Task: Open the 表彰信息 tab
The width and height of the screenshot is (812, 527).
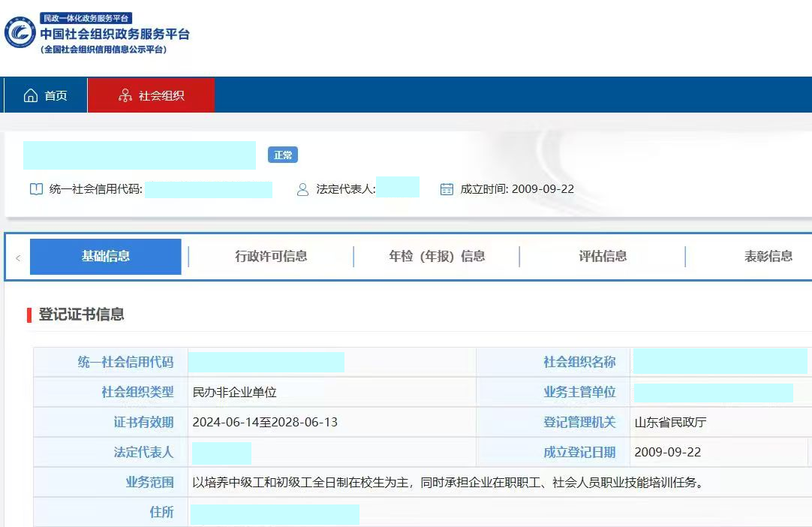Action: click(768, 256)
